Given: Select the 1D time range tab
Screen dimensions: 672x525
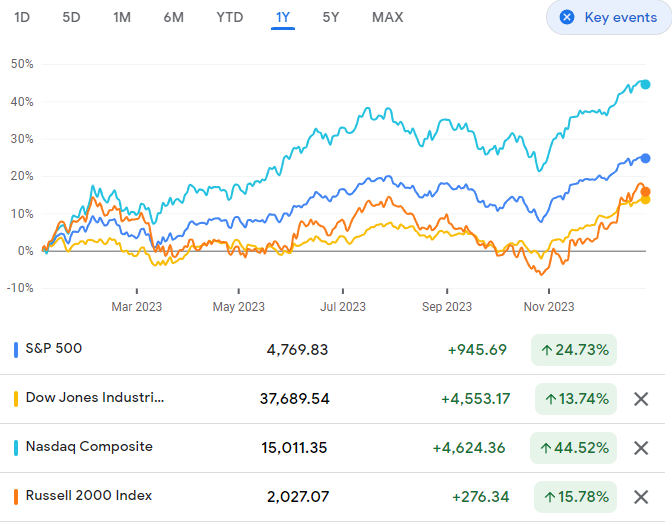Looking at the screenshot, I should pos(22,17).
